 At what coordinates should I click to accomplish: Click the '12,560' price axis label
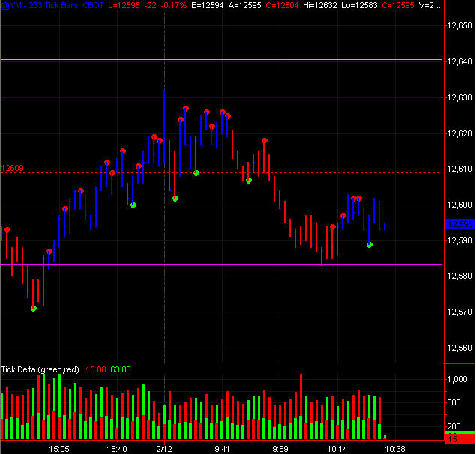click(x=460, y=348)
